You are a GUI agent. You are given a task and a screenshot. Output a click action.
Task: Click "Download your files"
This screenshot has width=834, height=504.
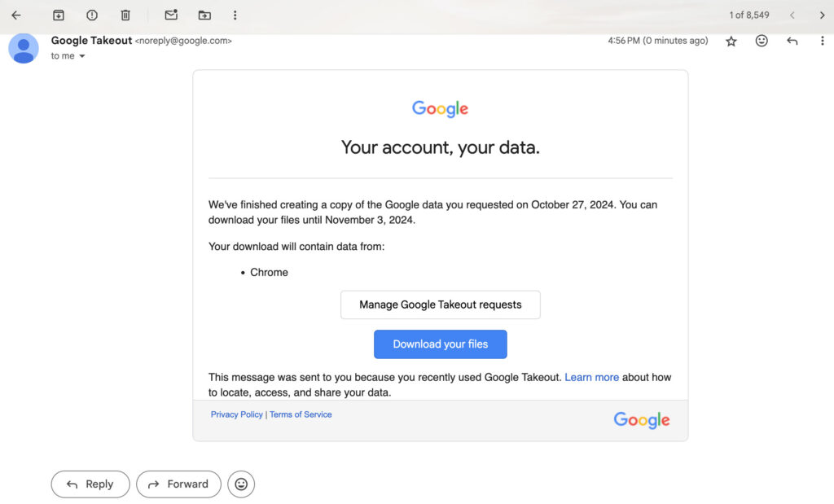(440, 344)
